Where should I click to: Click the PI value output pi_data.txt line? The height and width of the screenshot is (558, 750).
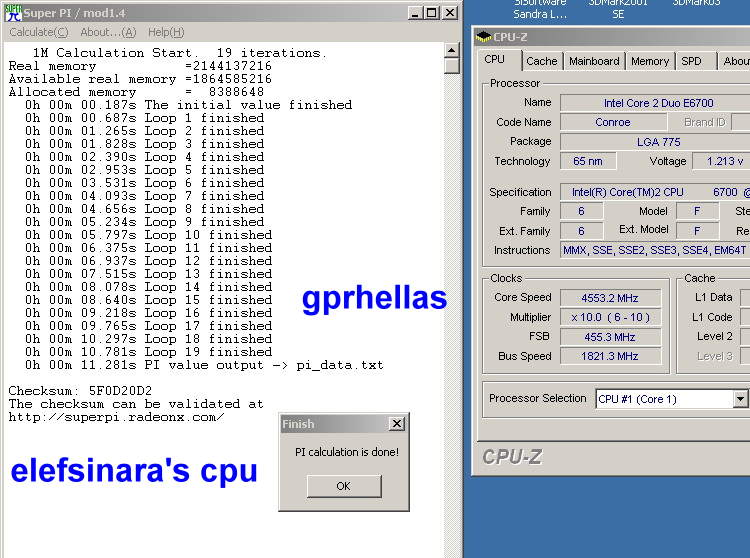(x=204, y=365)
